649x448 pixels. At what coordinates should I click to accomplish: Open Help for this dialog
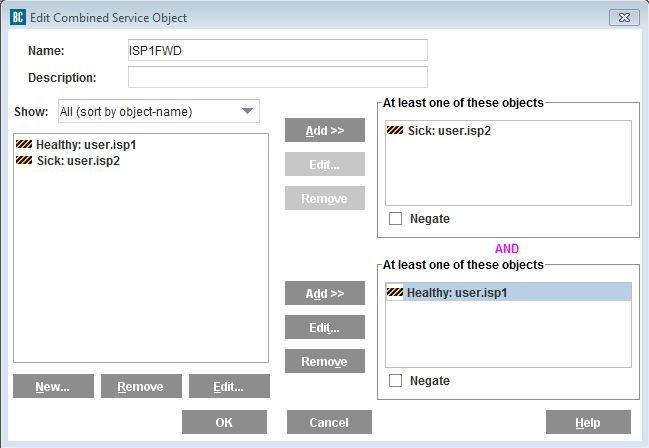coord(588,423)
